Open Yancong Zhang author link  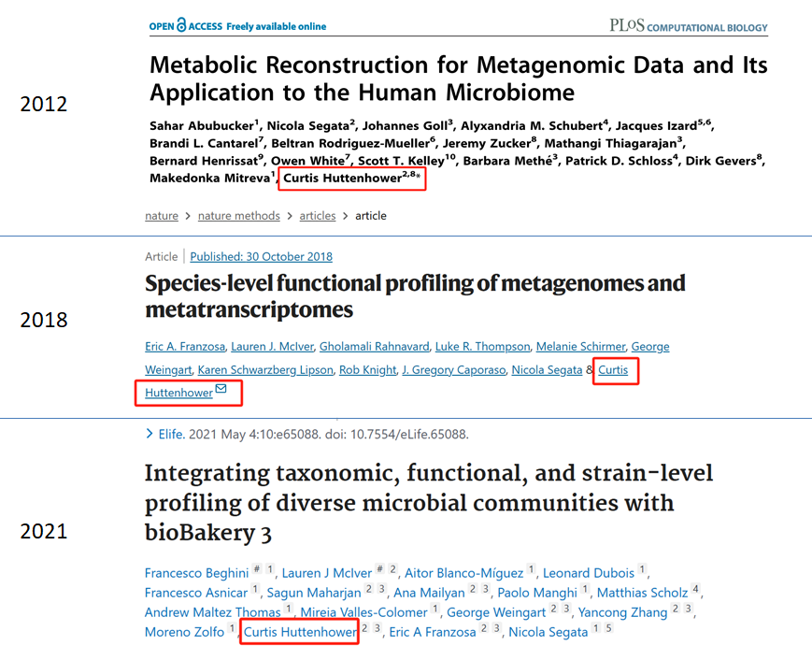click(622, 612)
